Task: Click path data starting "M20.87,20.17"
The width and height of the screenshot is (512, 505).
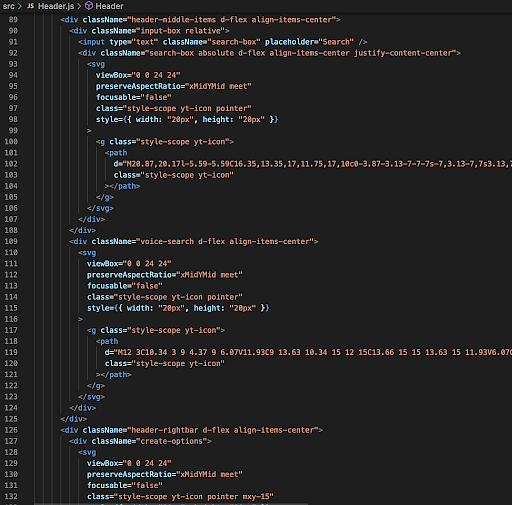Action: [317, 164]
